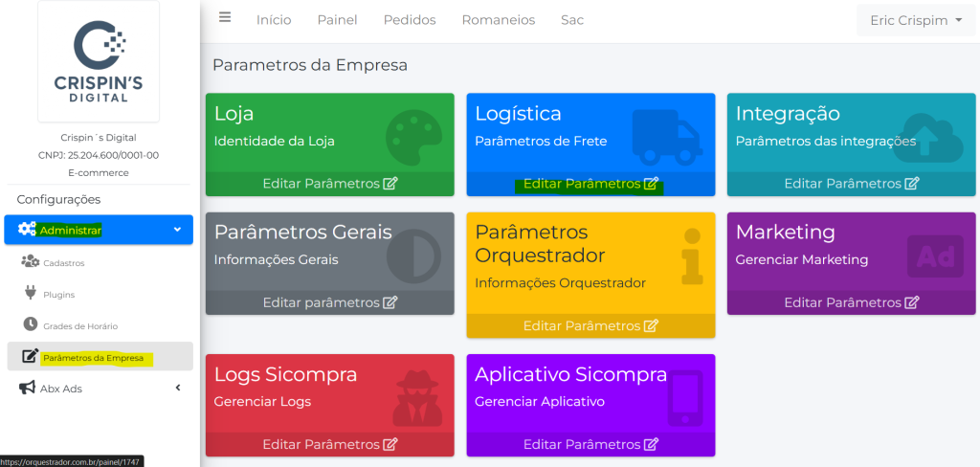Open Cadastros in the sidebar
This screenshot has width=980, height=467.
point(63,262)
